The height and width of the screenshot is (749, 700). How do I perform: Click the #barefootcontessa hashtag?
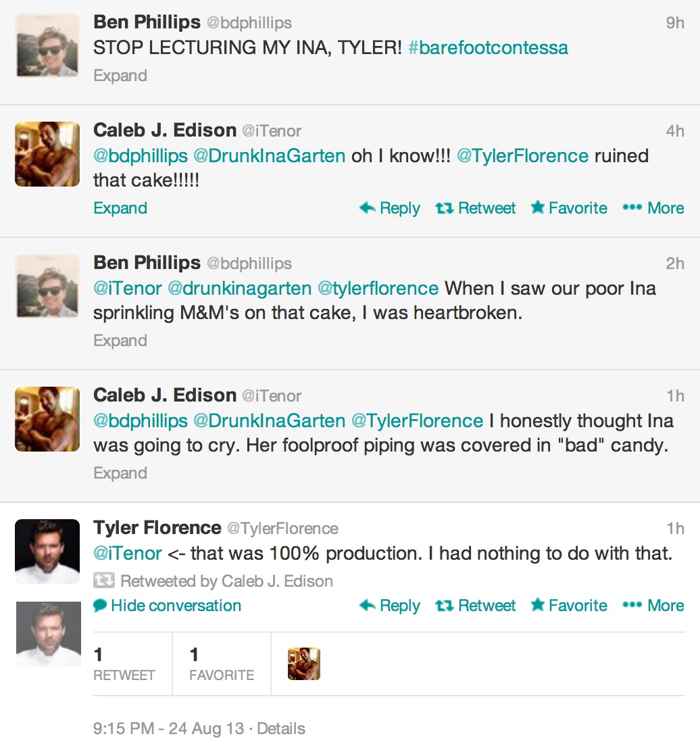coord(488,48)
